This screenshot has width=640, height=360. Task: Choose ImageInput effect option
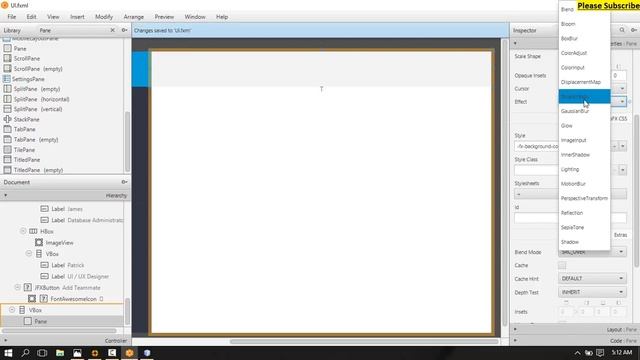[x=584, y=140]
